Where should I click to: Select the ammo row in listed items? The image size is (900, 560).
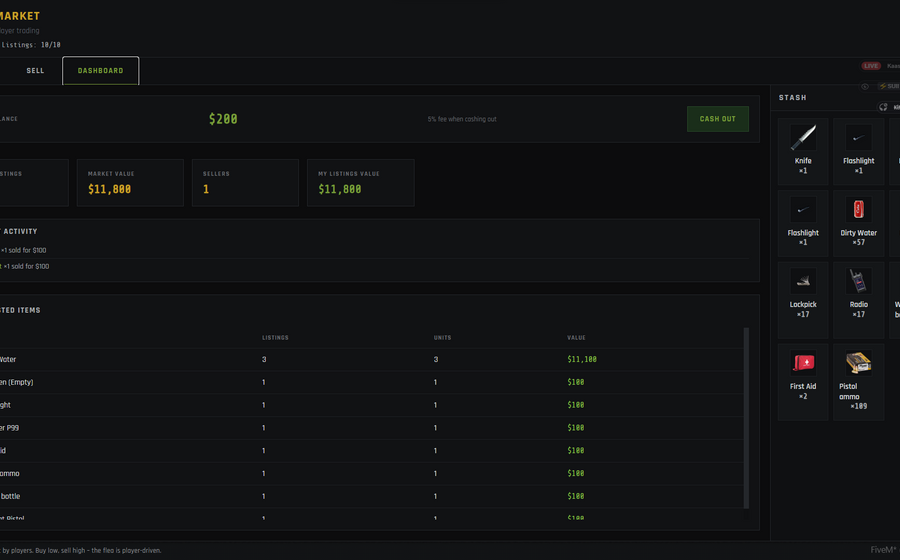pos(371,473)
